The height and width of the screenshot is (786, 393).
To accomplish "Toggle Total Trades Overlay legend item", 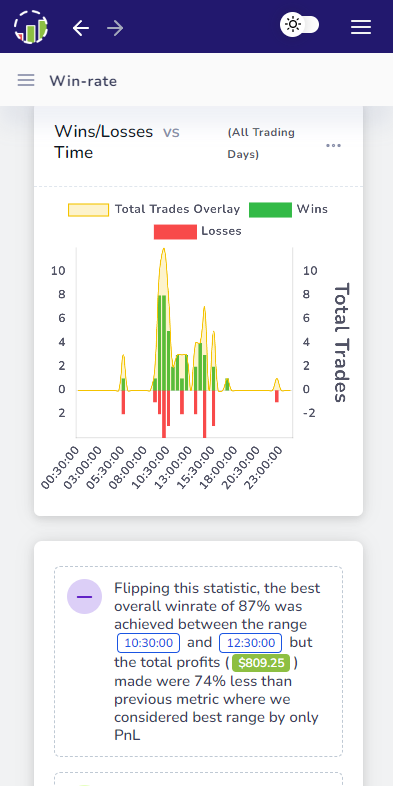I will click(x=154, y=210).
